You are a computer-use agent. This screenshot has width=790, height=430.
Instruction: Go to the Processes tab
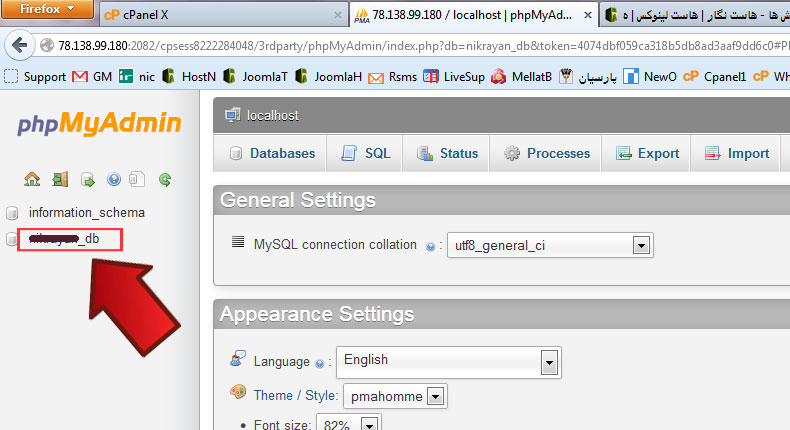point(546,153)
